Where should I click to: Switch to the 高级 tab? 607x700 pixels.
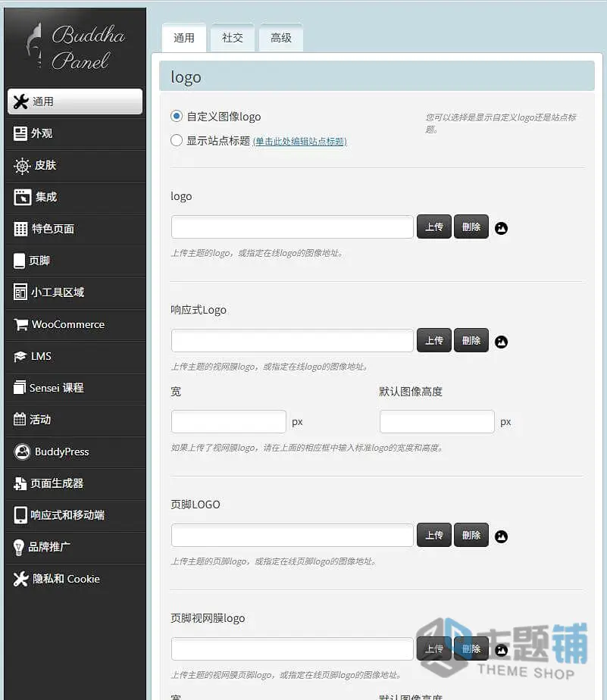point(281,38)
